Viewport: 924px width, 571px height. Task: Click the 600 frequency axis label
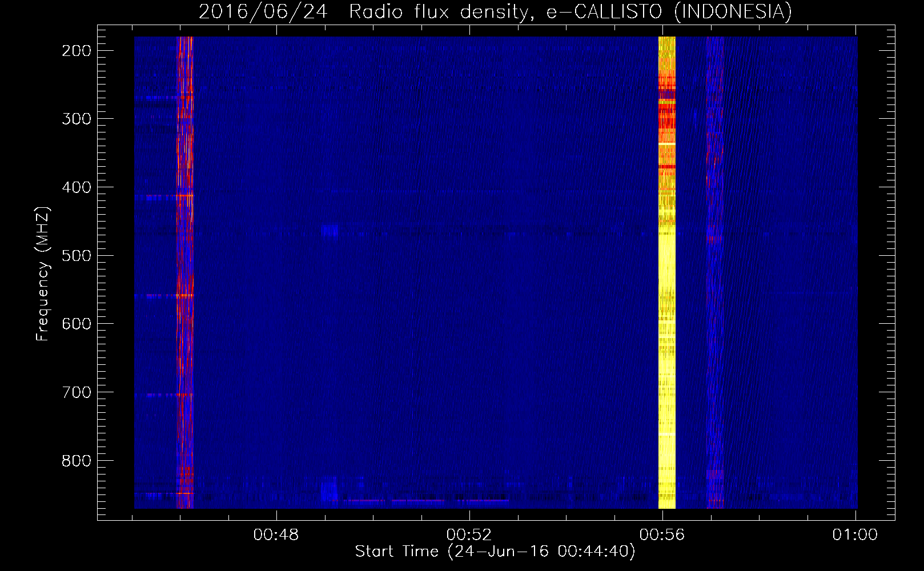pyautogui.click(x=77, y=324)
